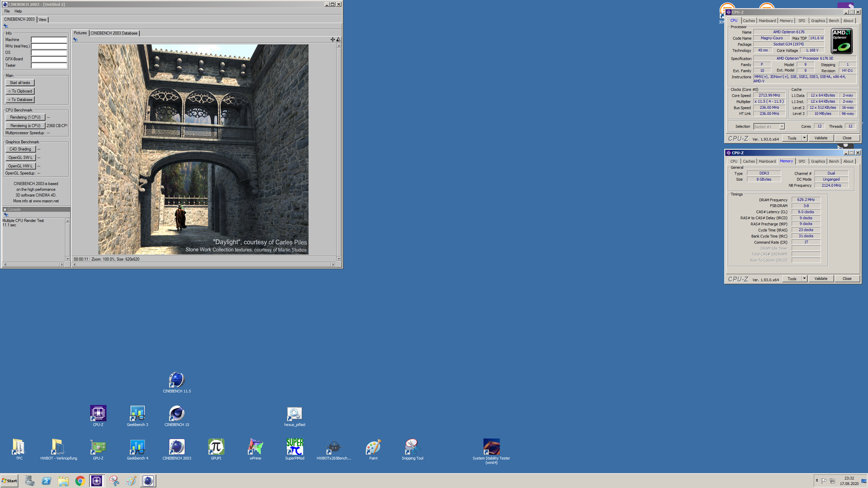This screenshot has height=488, width=868.
Task: Open the CINEBENCH 11.5 desktop shortcut
Action: (x=177, y=382)
